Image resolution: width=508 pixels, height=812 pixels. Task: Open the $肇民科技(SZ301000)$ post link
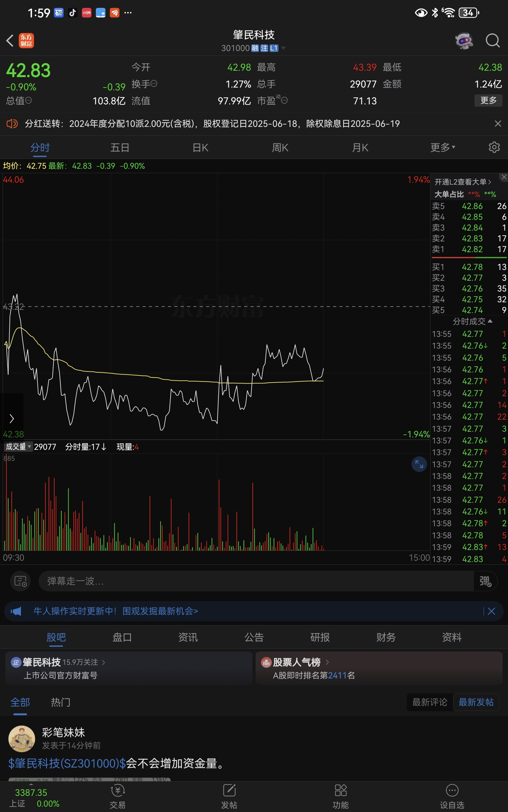click(x=67, y=763)
